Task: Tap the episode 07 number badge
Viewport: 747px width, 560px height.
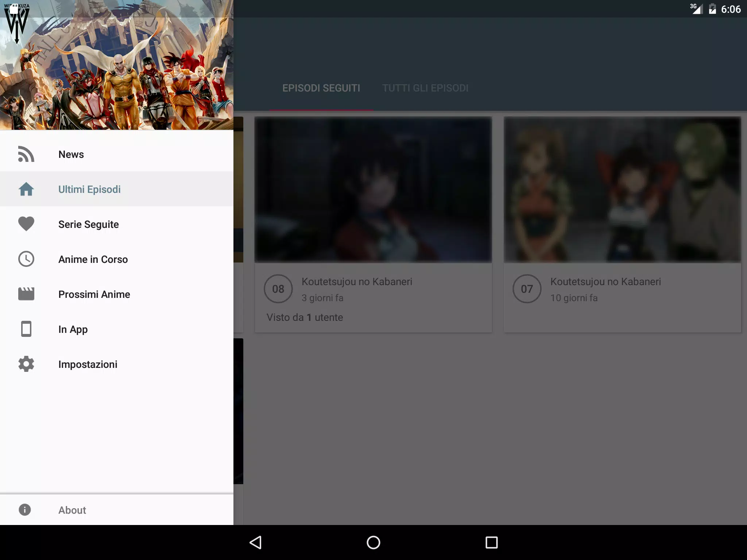Action: 527,289
